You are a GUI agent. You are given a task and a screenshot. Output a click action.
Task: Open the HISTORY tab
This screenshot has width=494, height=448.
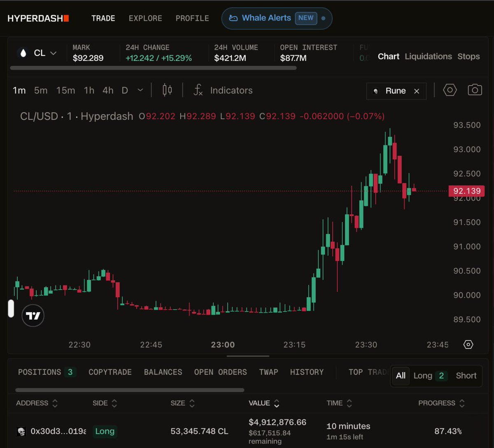tap(307, 372)
